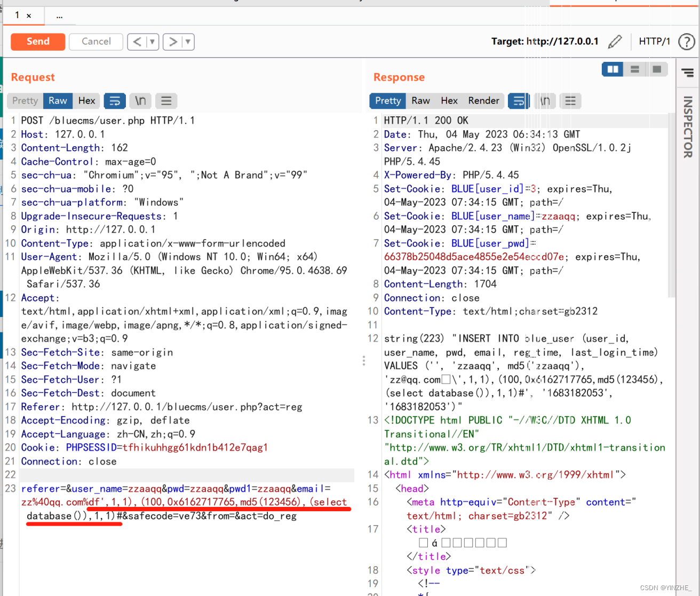Click the POST /bluecms/user.php line

tap(108, 121)
